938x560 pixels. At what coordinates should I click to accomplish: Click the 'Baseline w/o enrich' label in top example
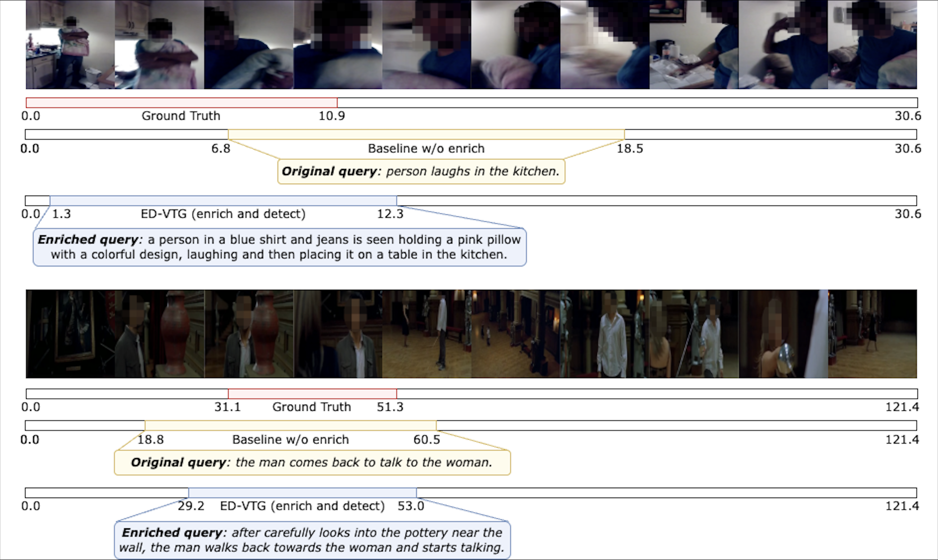[426, 149]
